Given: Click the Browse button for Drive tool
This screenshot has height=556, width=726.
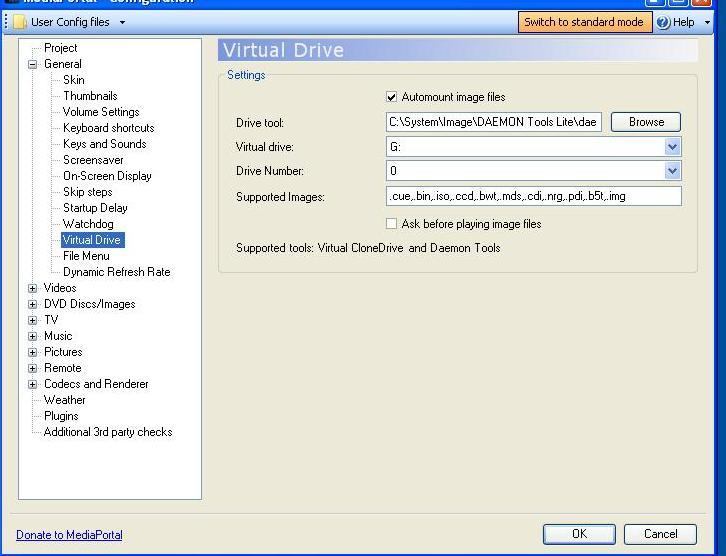Looking at the screenshot, I should point(646,122).
